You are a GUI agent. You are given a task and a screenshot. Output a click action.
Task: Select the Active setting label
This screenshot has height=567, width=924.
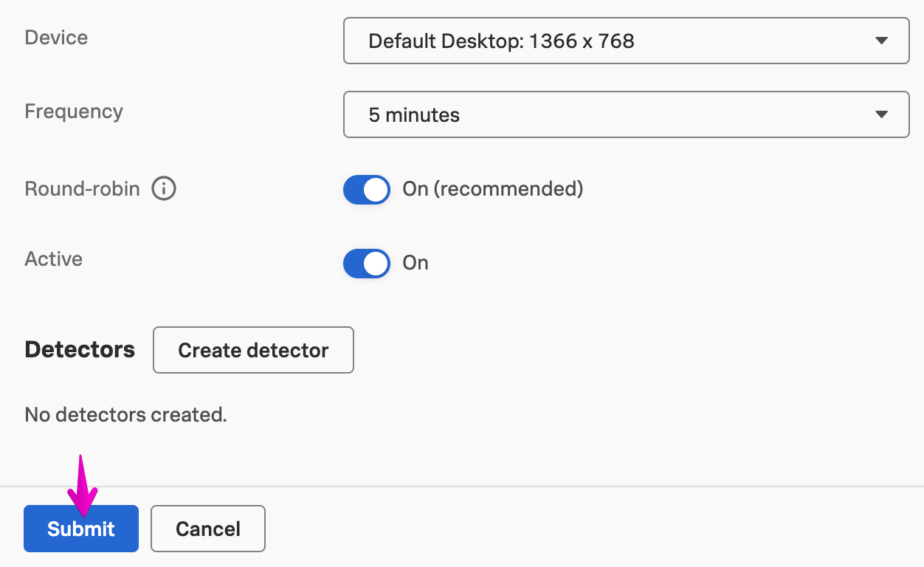click(x=53, y=258)
